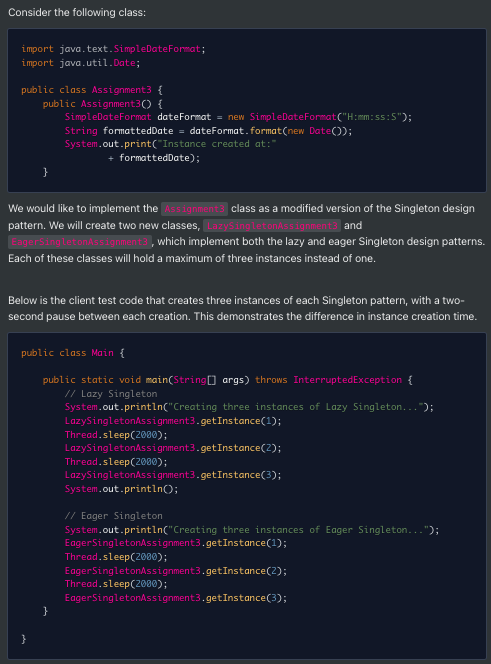Click the inline 'Assignment3' code tag in paragraph

coord(194,209)
